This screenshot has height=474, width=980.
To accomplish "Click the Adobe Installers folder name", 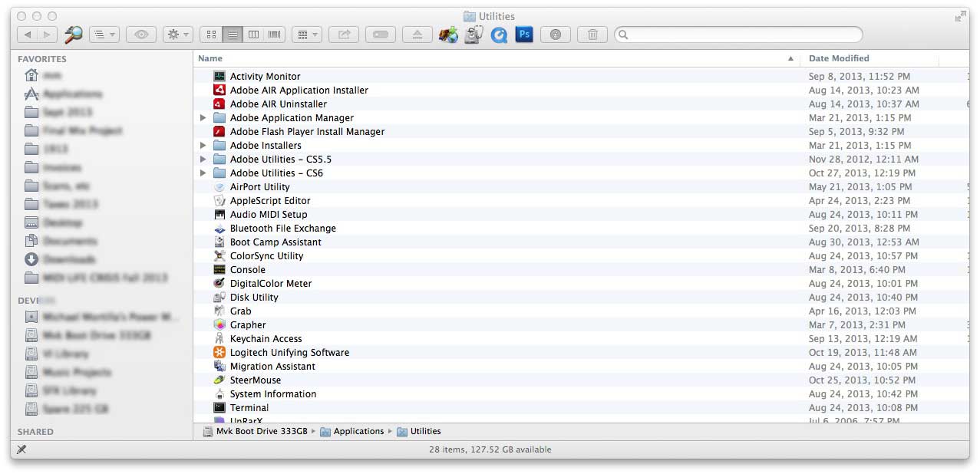I will click(x=266, y=146).
